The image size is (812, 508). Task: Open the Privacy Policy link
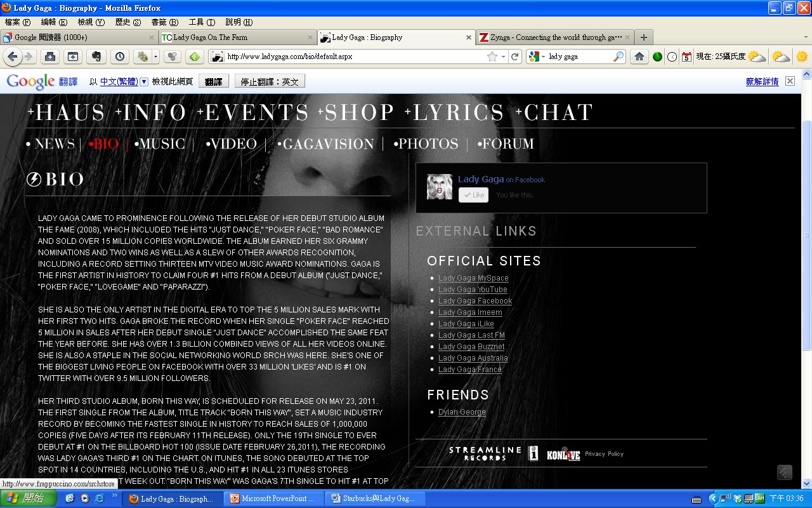click(604, 454)
